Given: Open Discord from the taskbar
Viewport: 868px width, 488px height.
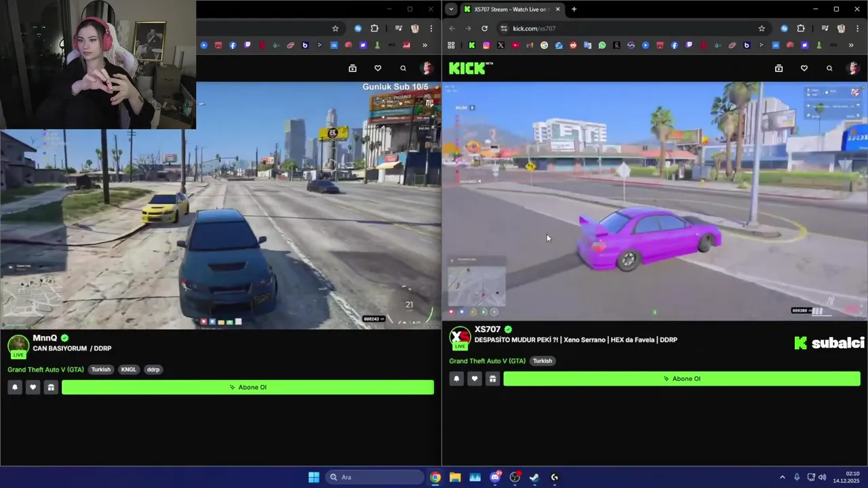Looking at the screenshot, I should coord(495,477).
